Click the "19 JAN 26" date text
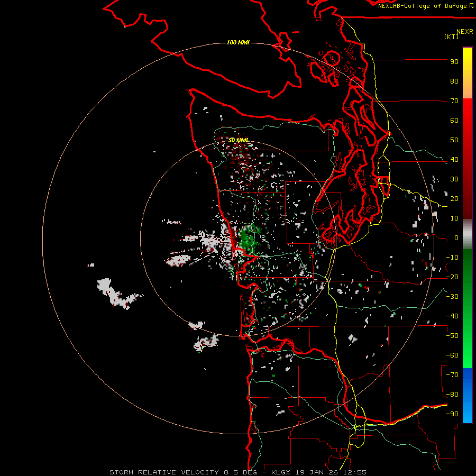Image resolution: width=476 pixels, height=476 pixels. pyautogui.click(x=316, y=472)
